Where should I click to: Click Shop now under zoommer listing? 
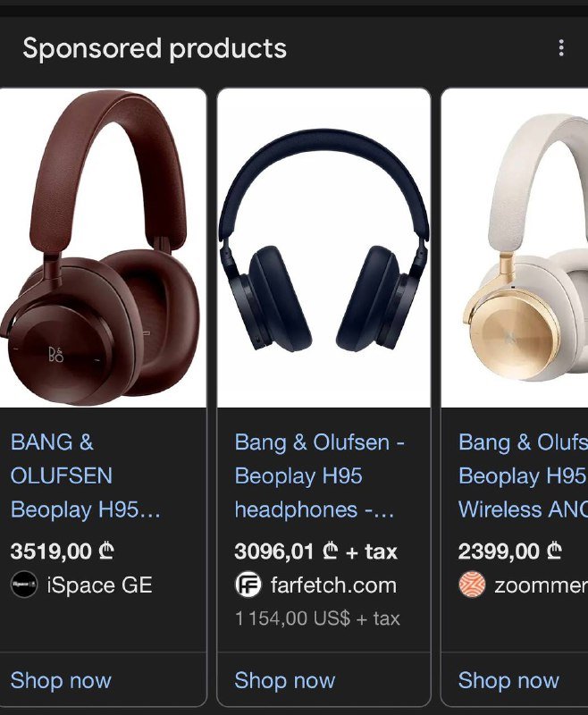(x=508, y=680)
